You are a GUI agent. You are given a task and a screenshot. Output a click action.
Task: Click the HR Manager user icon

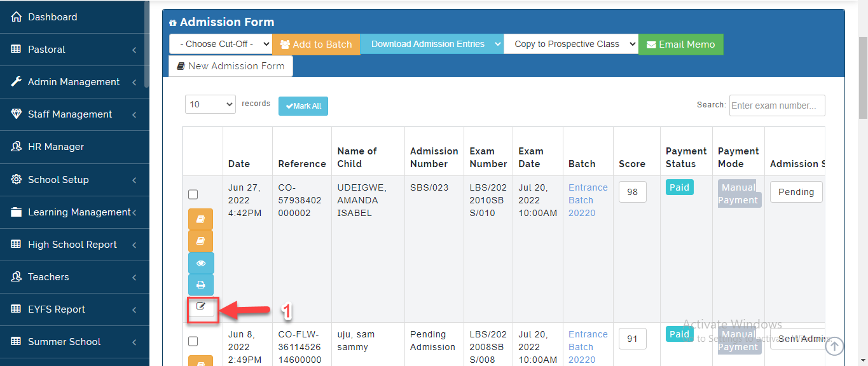tap(17, 147)
